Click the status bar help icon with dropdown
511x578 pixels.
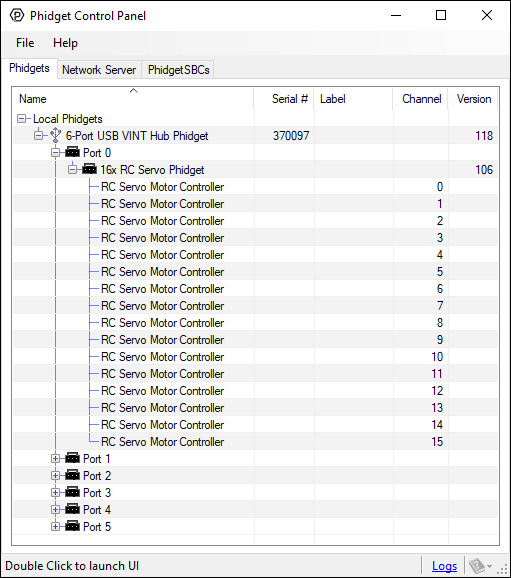tap(480, 565)
